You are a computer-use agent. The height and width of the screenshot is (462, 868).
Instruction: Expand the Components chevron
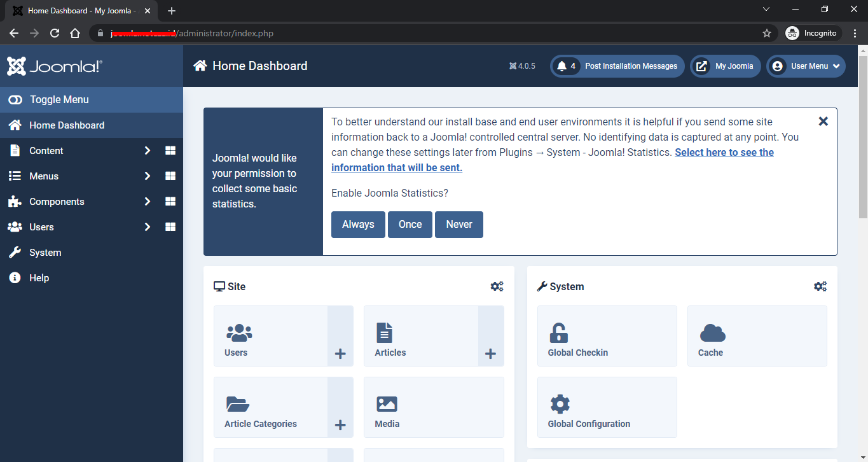[148, 202]
